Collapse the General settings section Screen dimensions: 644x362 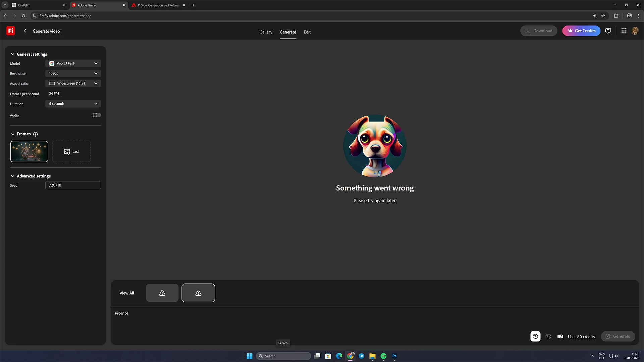(x=13, y=54)
